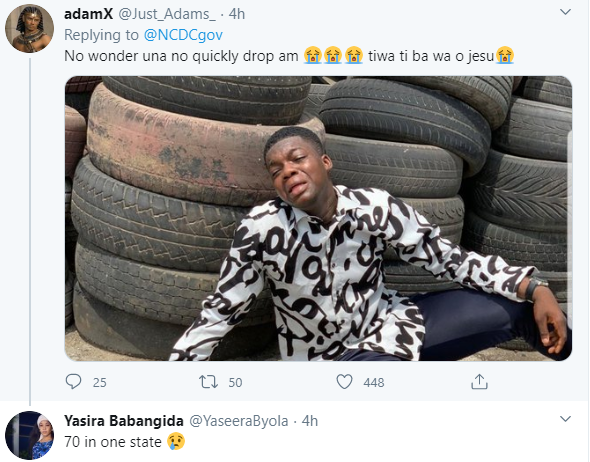
Task: View the 50 retweets count
Action: (x=235, y=383)
